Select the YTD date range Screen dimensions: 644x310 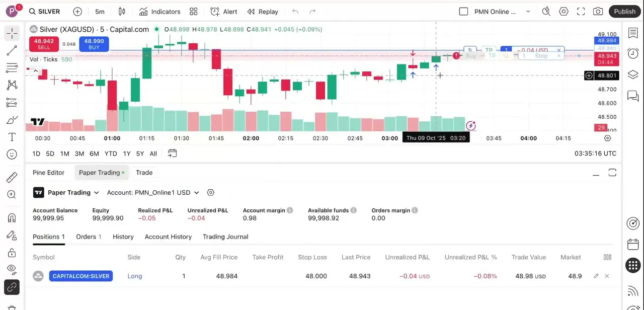click(111, 153)
